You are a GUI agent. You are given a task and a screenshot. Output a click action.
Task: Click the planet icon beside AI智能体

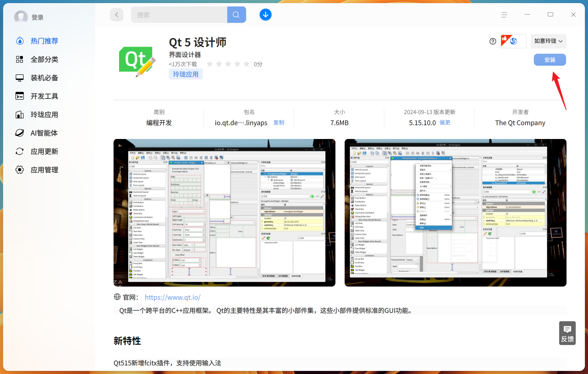[20, 133]
